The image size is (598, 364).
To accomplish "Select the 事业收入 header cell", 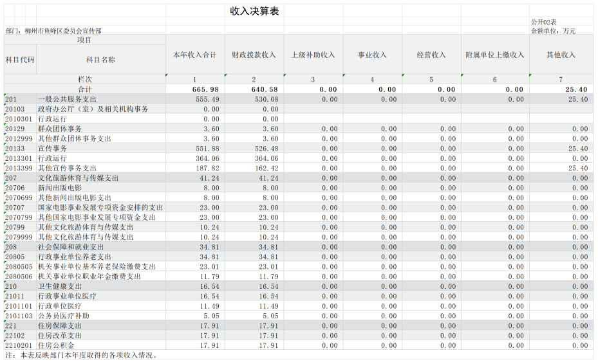I will pyautogui.click(x=373, y=55).
